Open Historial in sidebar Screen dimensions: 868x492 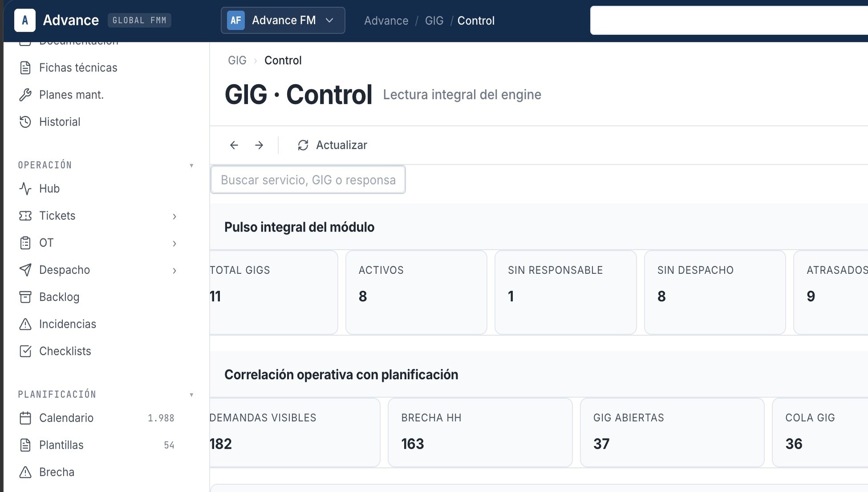(60, 122)
